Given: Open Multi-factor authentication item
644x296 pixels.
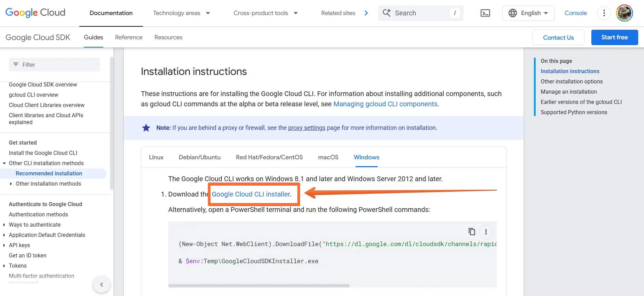Looking at the screenshot, I should click(41, 279).
